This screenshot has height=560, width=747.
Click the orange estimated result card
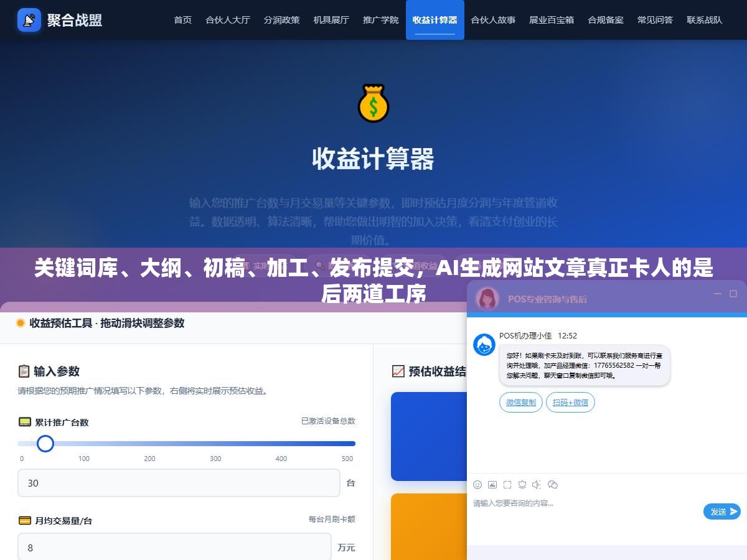tap(429, 526)
